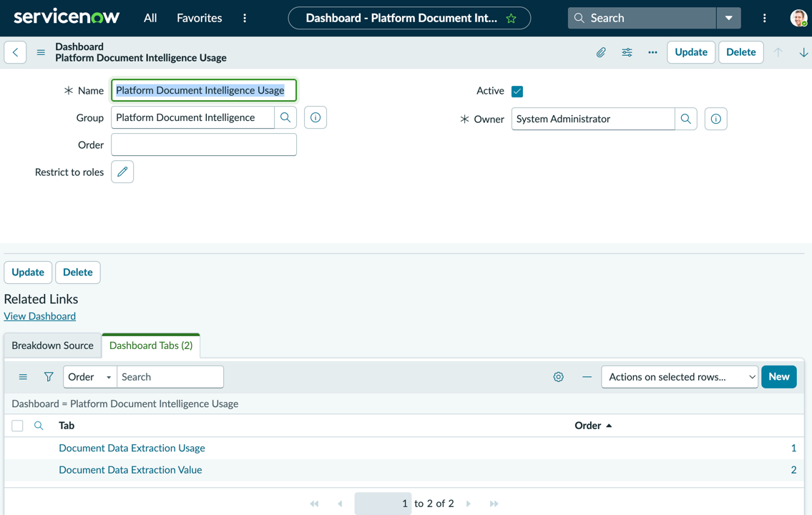Focus the global Search box

click(x=642, y=18)
